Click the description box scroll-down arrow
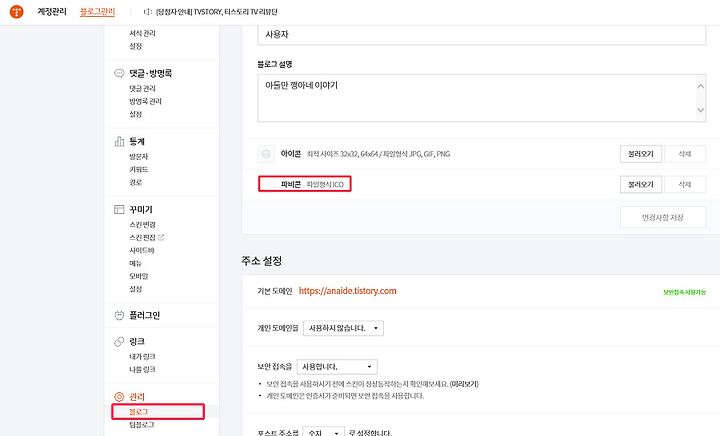 coord(700,110)
